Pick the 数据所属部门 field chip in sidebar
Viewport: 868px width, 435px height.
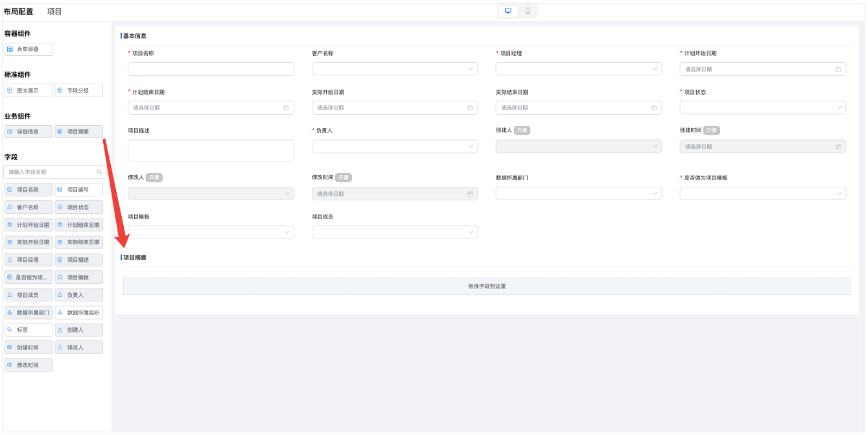point(29,312)
